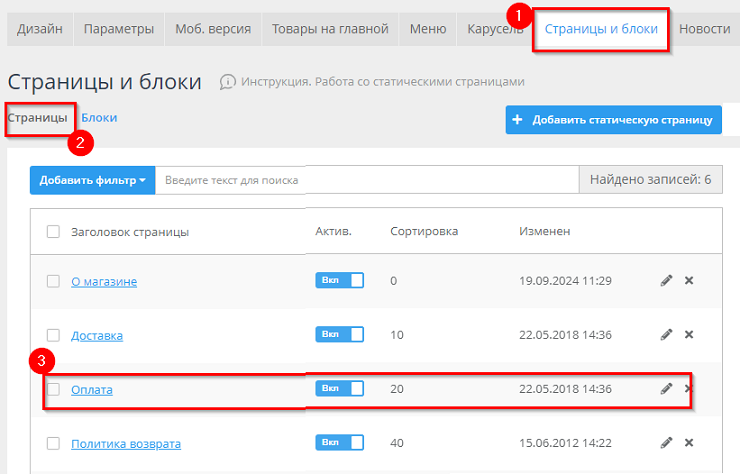Open the Оплата page link
Viewport: 740px width, 474px height.
(92, 389)
